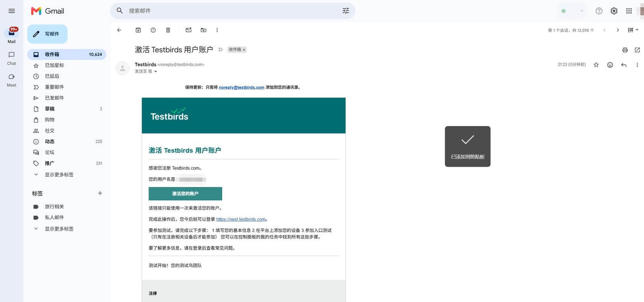Remove the 收件箱 label from conversation
The width and height of the screenshot is (644, 302).
(244, 50)
